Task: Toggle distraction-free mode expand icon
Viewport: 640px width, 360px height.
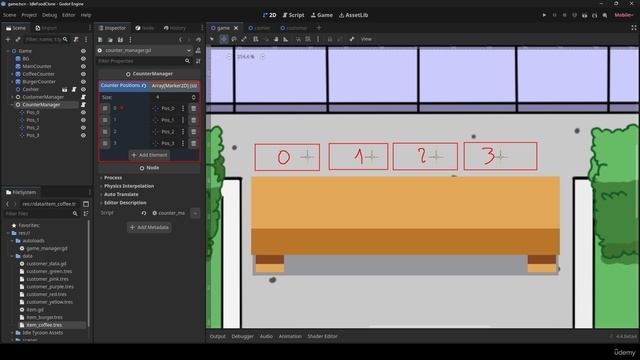Action: (x=633, y=28)
